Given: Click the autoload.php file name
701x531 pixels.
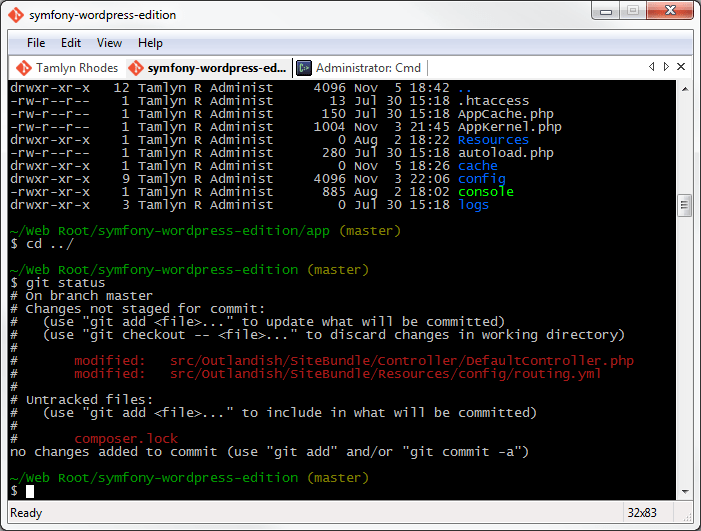Looking at the screenshot, I should [505, 153].
